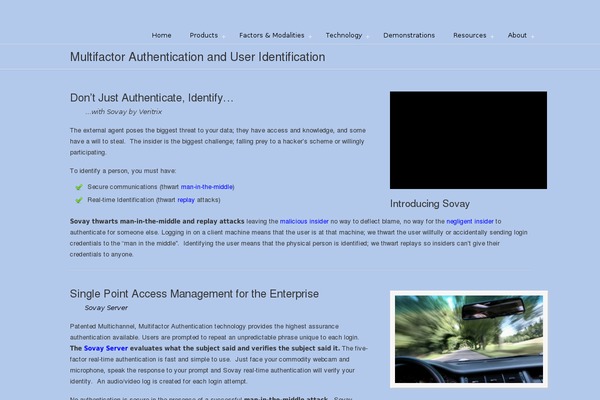Open the Factors & Modalities menu
This screenshot has height=400, width=600.
pyautogui.click(x=272, y=35)
